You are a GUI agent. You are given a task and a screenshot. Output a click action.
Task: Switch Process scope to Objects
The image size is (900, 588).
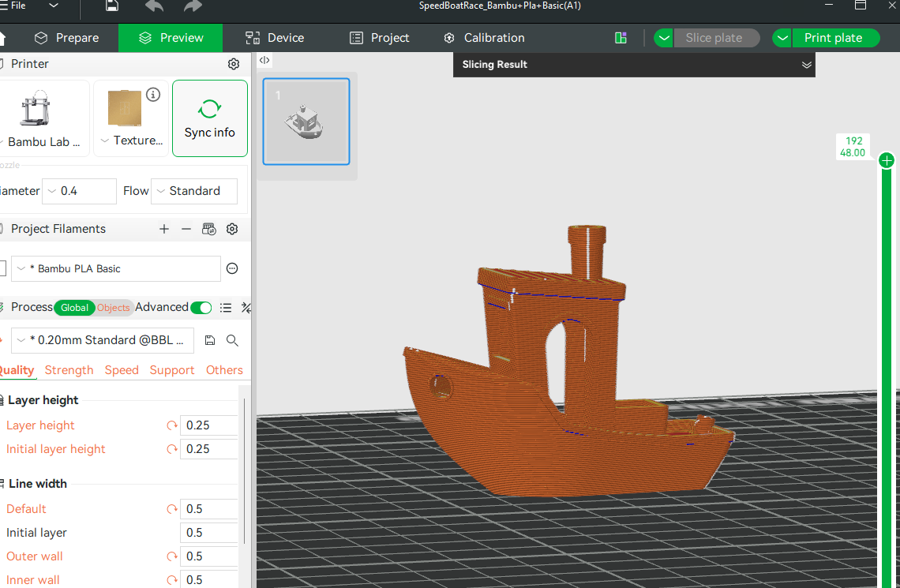tap(113, 308)
